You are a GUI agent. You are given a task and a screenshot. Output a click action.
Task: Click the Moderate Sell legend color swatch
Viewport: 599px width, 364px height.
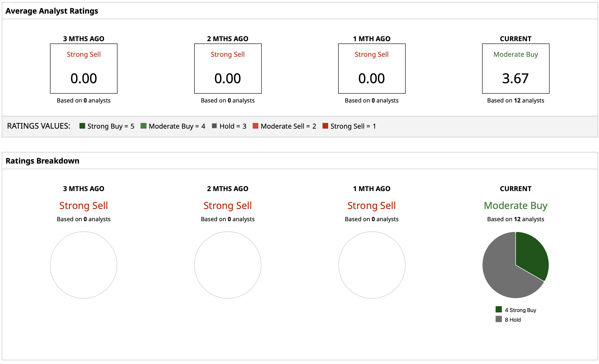coord(255,126)
